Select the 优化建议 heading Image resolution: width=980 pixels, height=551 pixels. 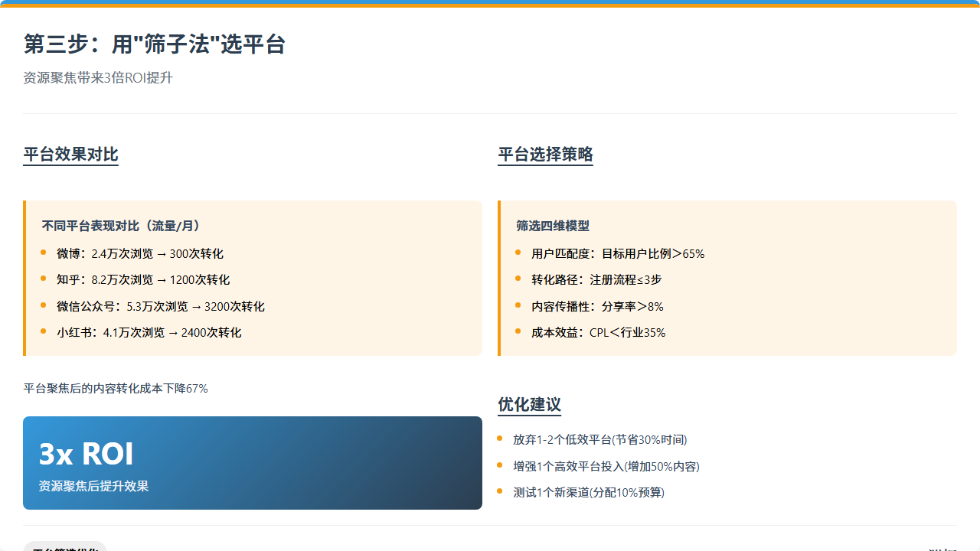(x=529, y=405)
